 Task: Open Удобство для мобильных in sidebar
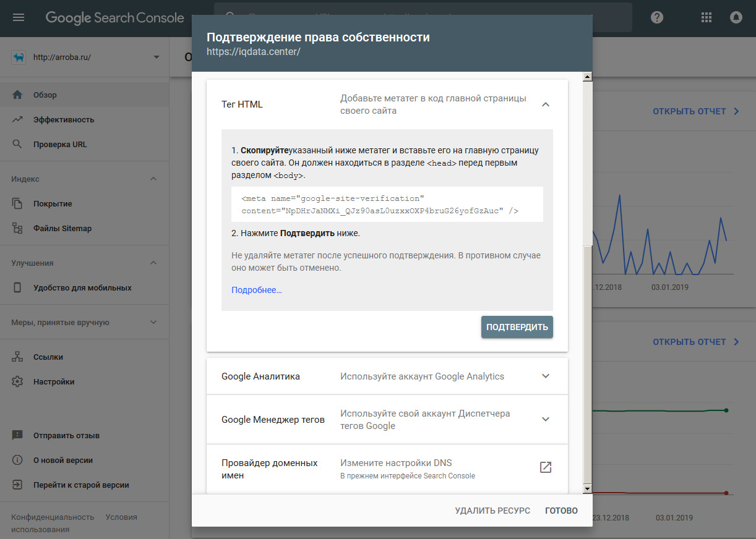(x=84, y=287)
